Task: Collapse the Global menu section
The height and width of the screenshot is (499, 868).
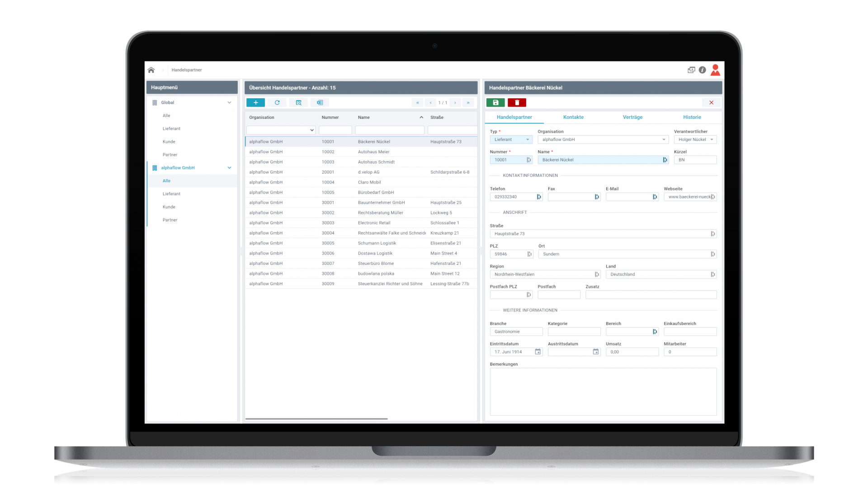Action: pyautogui.click(x=229, y=103)
